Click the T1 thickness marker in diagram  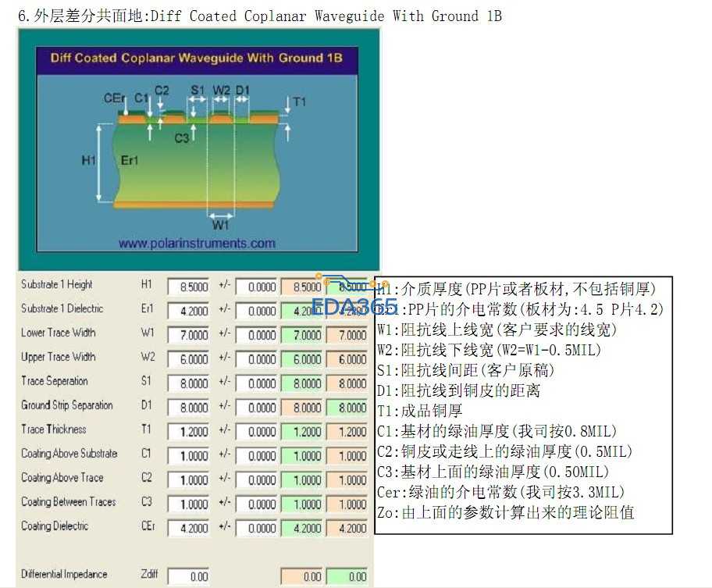coord(299,102)
